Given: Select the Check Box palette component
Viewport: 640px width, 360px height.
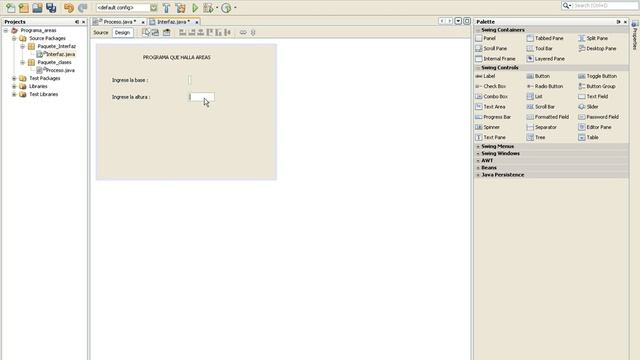Looking at the screenshot, I should (491, 87).
